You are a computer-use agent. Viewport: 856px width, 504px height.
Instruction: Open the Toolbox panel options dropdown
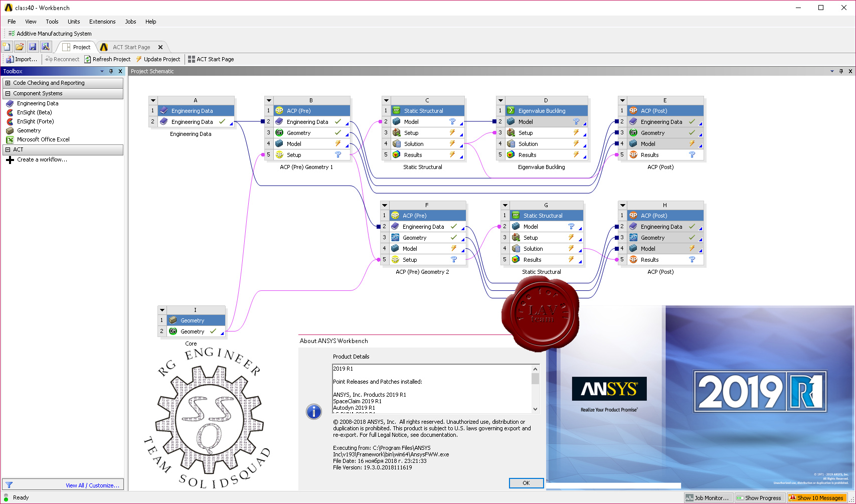coord(102,71)
